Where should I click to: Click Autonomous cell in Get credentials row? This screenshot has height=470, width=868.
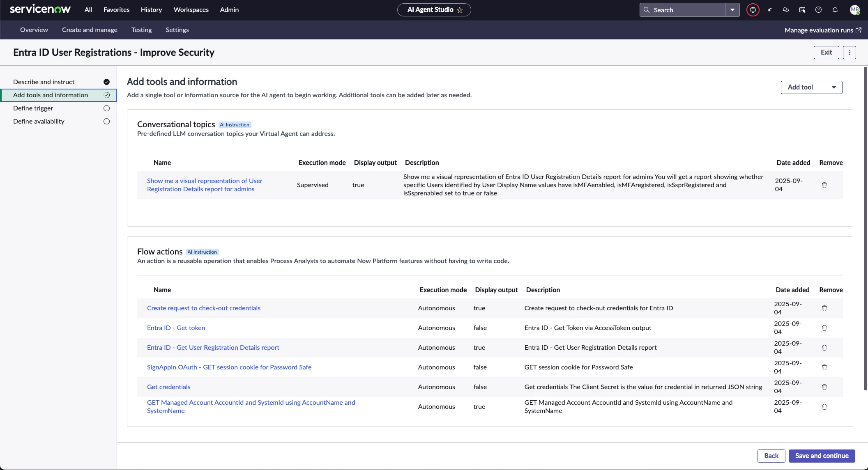click(436, 387)
